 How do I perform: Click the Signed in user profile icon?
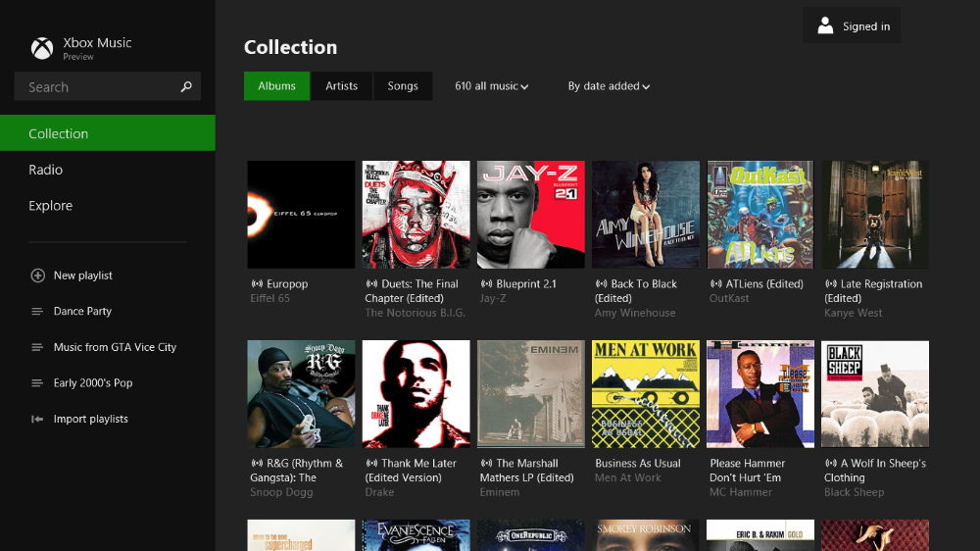coord(825,25)
